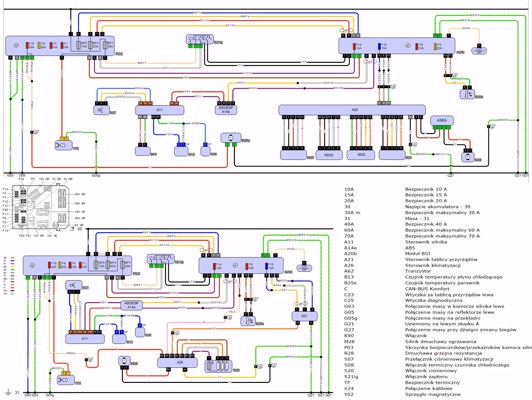Click the M28p blower motor symbol
This screenshot has width=532, height=400.
(x=231, y=138)
